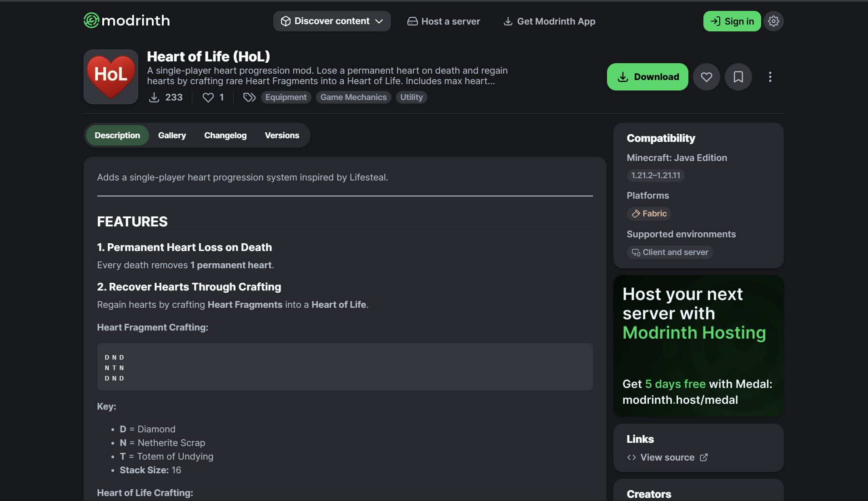The width and height of the screenshot is (868, 501).
Task: Click the Modrinth logo icon
Action: [91, 20]
